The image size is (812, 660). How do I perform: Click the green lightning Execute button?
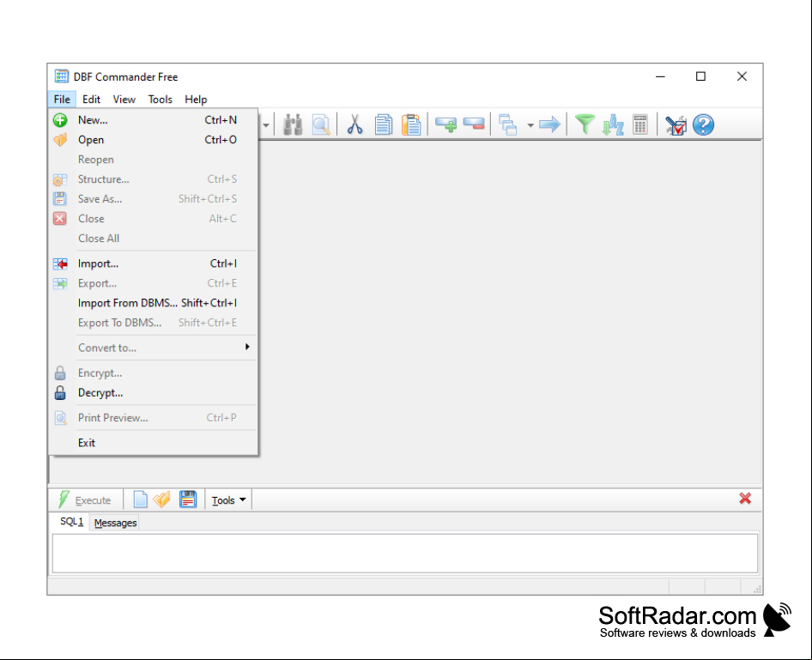(x=85, y=500)
